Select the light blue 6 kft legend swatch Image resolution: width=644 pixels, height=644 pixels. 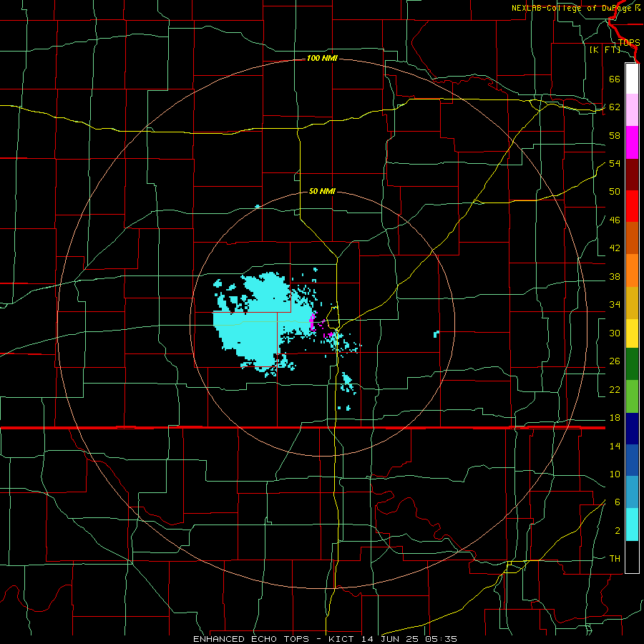click(x=632, y=492)
